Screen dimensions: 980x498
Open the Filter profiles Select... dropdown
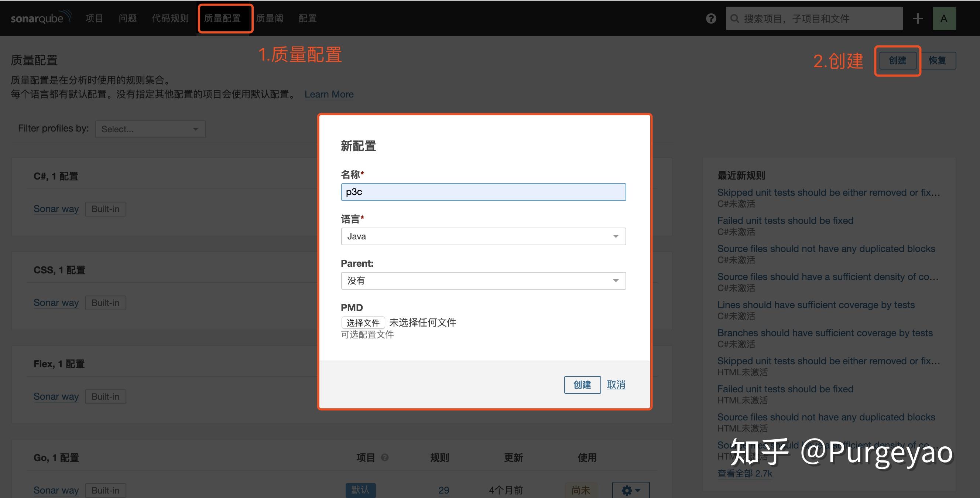[150, 129]
